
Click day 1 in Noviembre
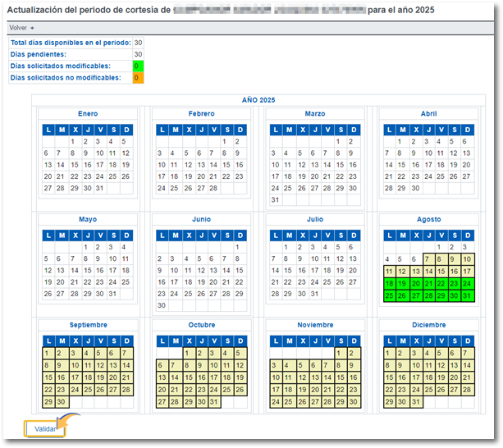(x=340, y=353)
